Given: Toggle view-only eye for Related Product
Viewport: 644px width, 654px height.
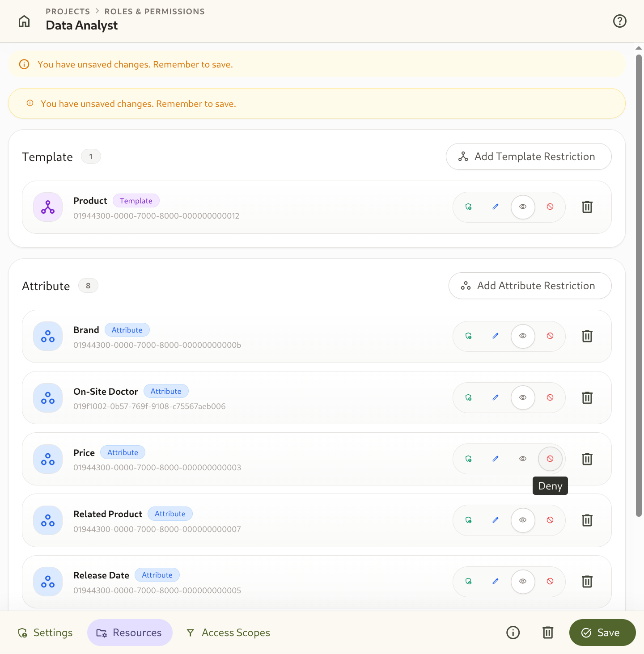Looking at the screenshot, I should pos(523,520).
